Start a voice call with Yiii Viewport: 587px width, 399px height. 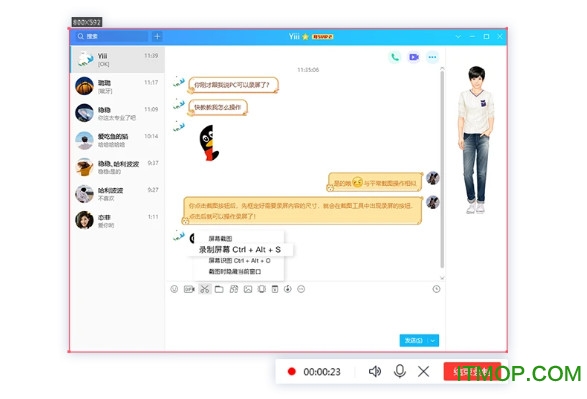point(395,57)
